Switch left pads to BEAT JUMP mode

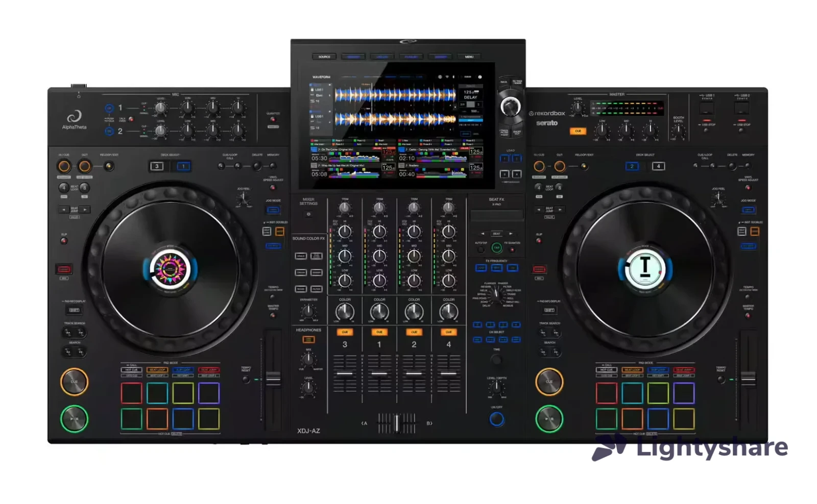(x=208, y=370)
